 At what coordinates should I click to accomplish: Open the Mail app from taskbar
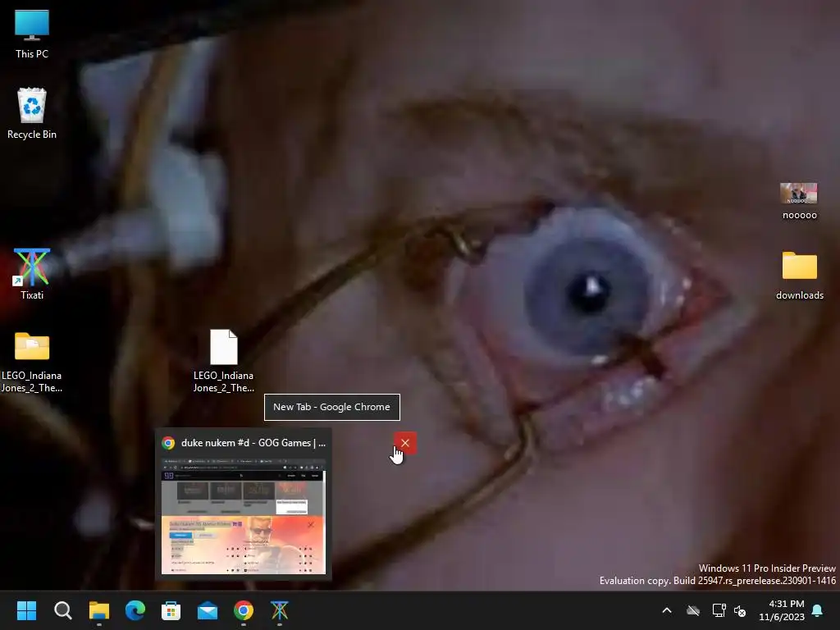[x=208, y=610]
